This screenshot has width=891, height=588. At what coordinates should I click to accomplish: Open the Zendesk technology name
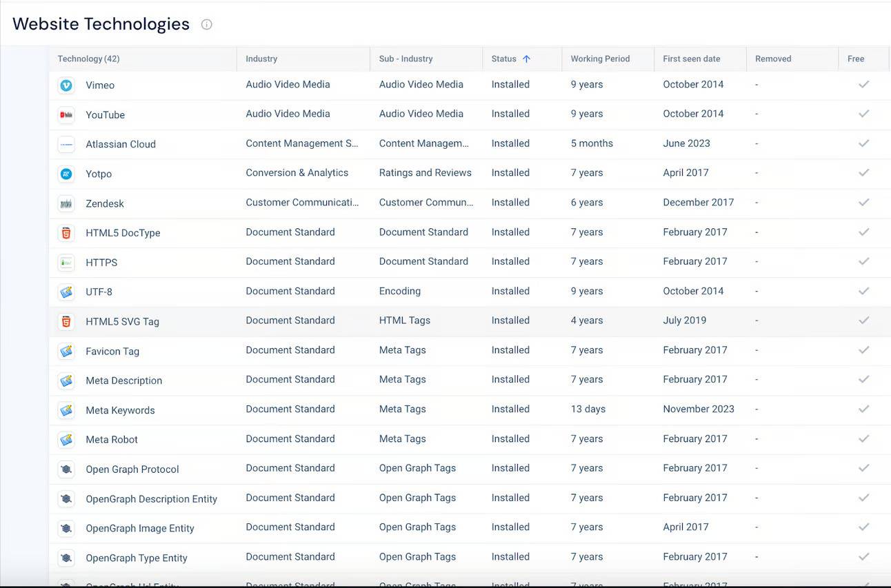[x=105, y=203]
